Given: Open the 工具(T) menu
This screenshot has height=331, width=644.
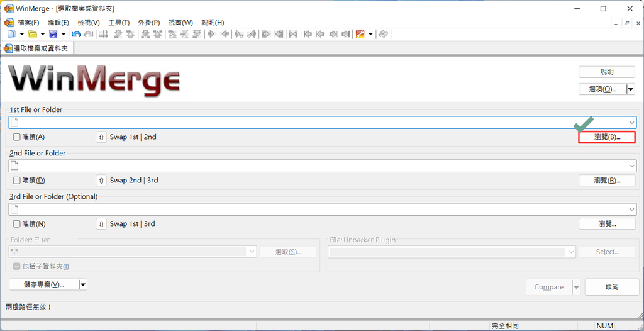Looking at the screenshot, I should click(119, 23).
